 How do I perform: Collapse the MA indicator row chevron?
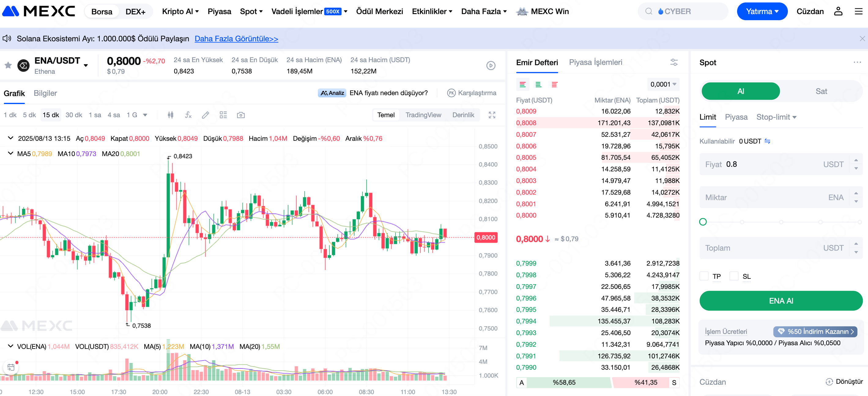click(10, 153)
